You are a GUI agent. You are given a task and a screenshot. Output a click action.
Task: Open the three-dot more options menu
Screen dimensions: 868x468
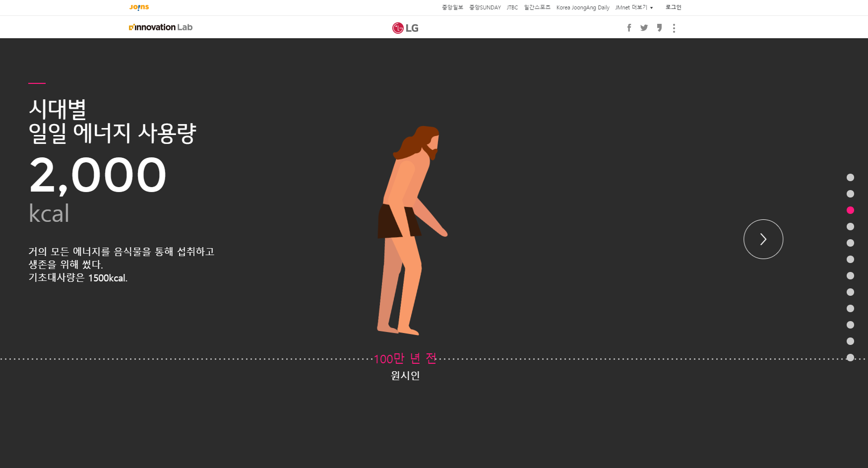[674, 28]
